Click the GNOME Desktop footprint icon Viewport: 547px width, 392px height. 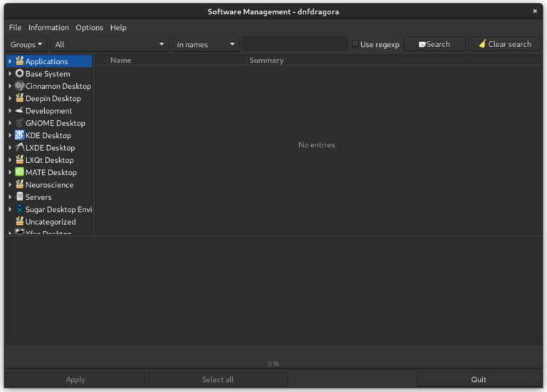[19, 123]
